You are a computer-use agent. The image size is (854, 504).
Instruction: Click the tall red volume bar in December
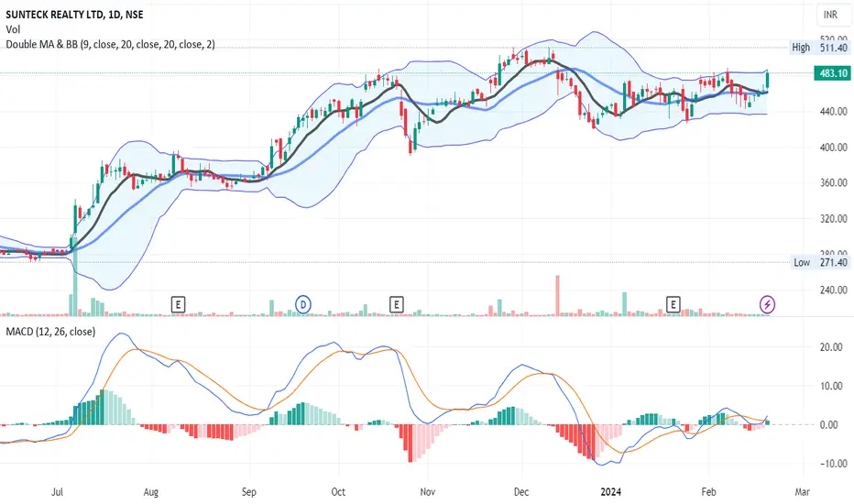tap(557, 296)
